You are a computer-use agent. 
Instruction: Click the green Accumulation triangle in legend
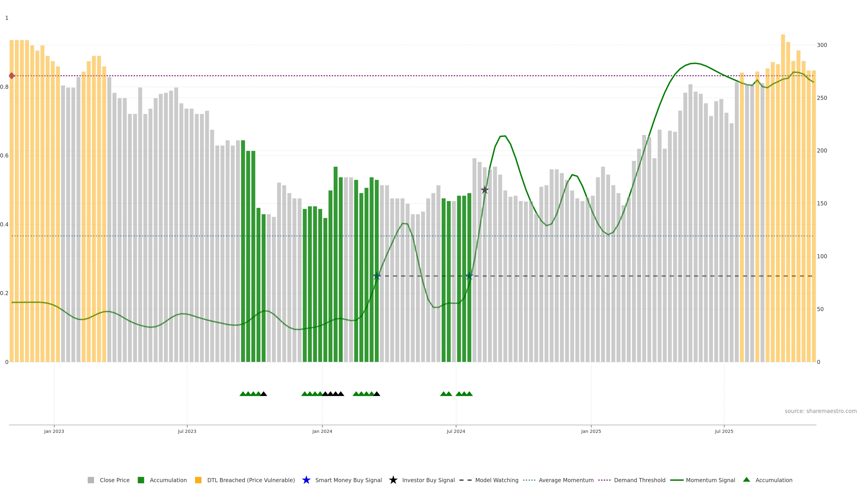click(x=746, y=480)
